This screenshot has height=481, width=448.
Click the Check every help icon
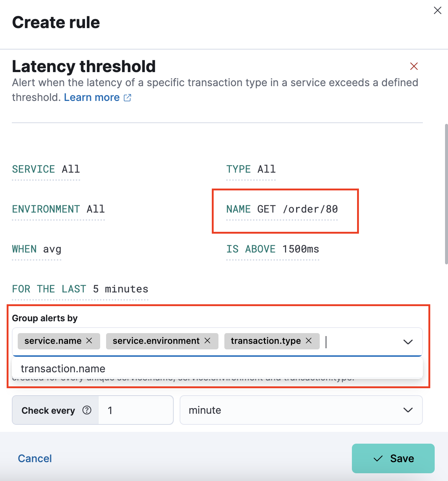pos(87,410)
